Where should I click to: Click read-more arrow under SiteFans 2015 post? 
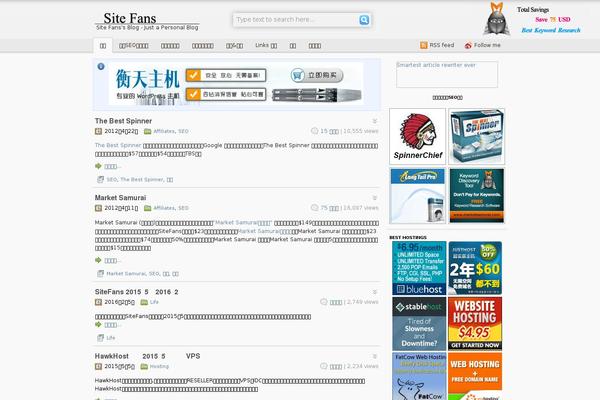point(98,325)
